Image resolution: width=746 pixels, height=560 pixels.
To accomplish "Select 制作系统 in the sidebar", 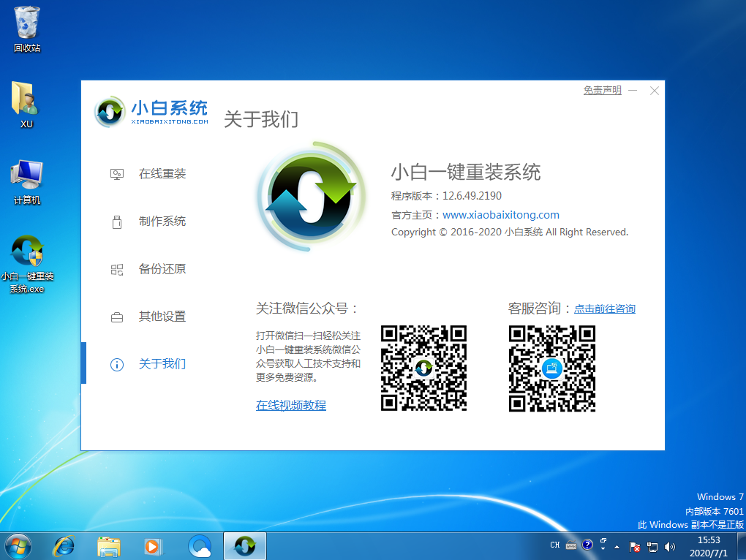I will coord(162,222).
